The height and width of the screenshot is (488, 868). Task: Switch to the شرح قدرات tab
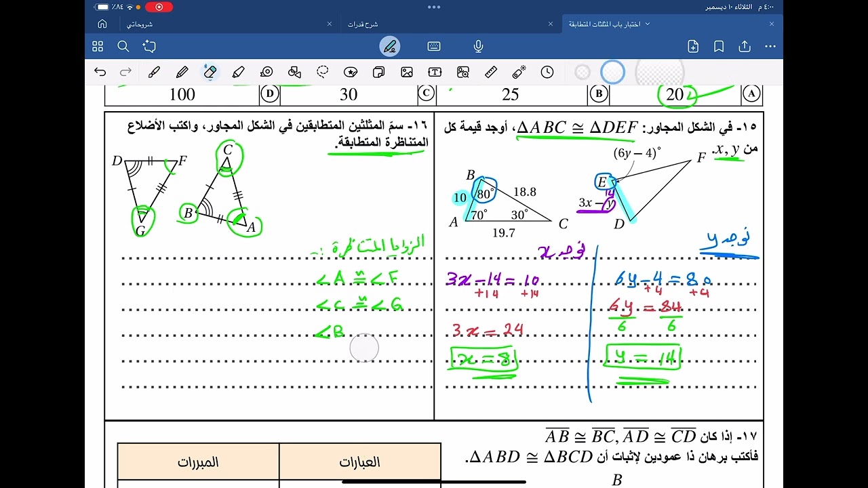(363, 24)
